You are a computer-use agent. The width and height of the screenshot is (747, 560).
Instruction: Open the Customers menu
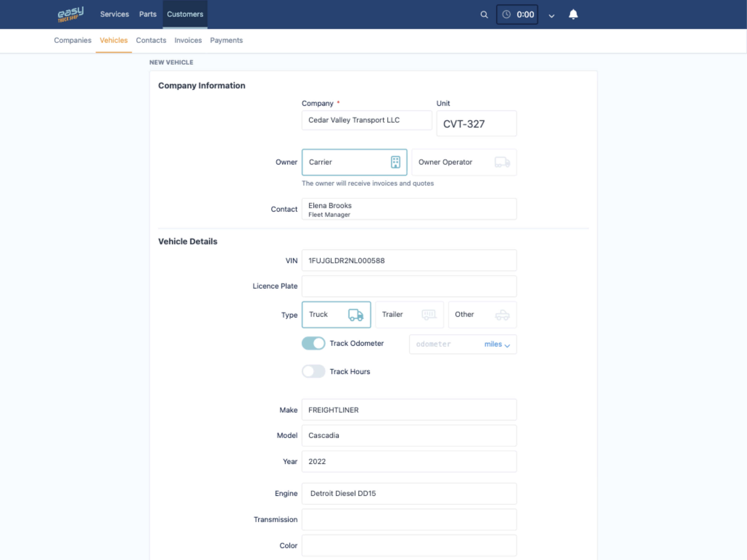click(185, 14)
